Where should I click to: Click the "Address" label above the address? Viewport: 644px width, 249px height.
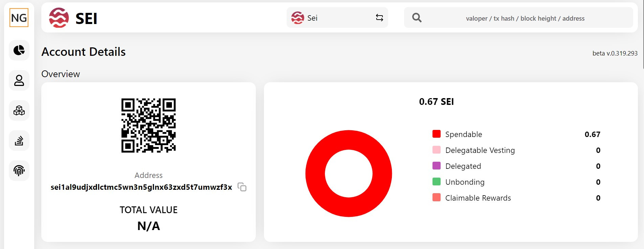[149, 175]
